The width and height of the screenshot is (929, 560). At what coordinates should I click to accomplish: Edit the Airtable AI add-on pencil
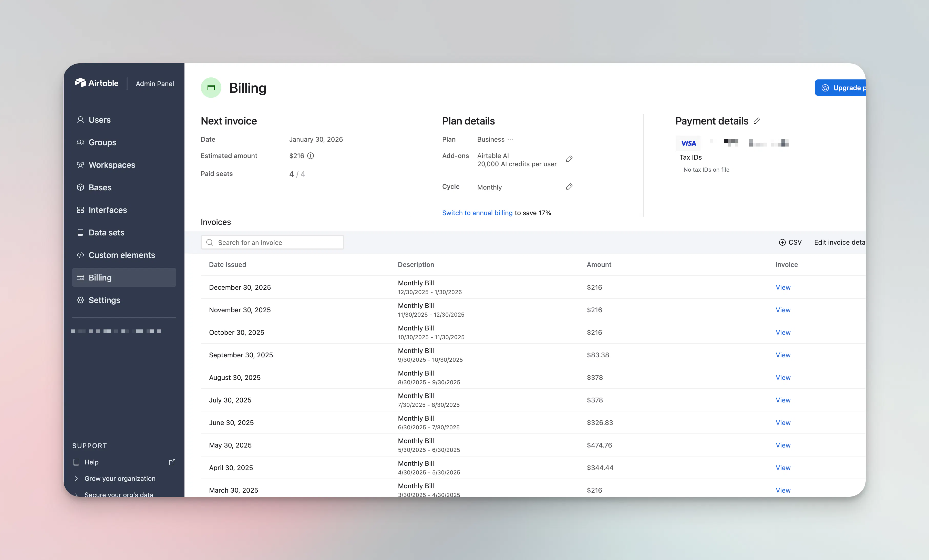(x=569, y=159)
